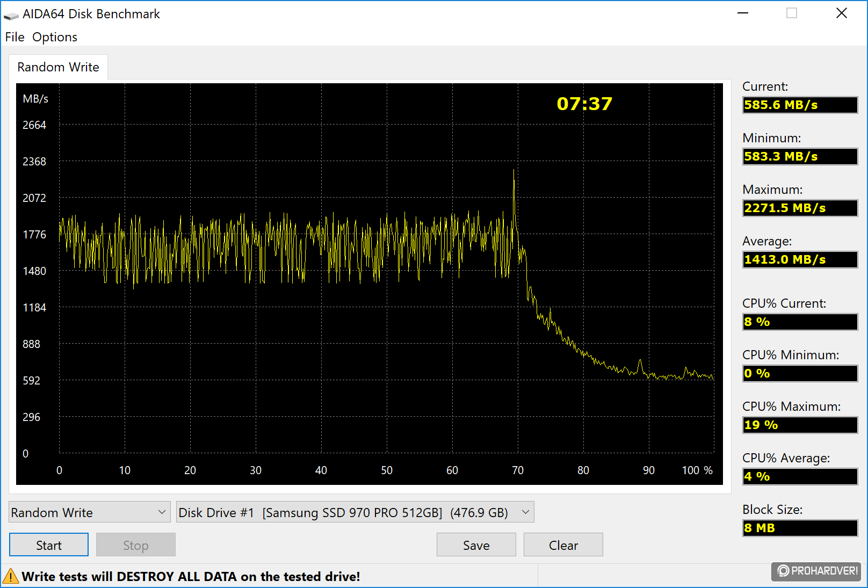
Task: Click the MB/s axis label on graph
Action: tap(35, 99)
